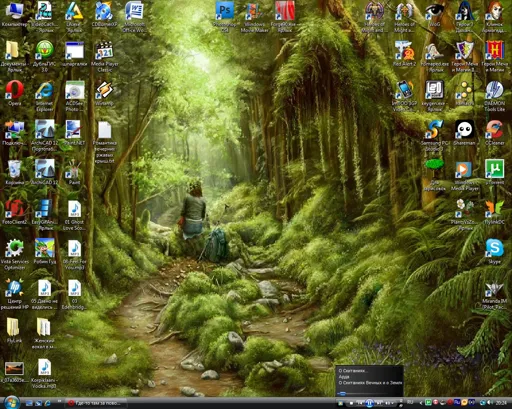The image size is (512, 409).
Task: Mute the taskbar player using its volume button
Action: [x=387, y=403]
